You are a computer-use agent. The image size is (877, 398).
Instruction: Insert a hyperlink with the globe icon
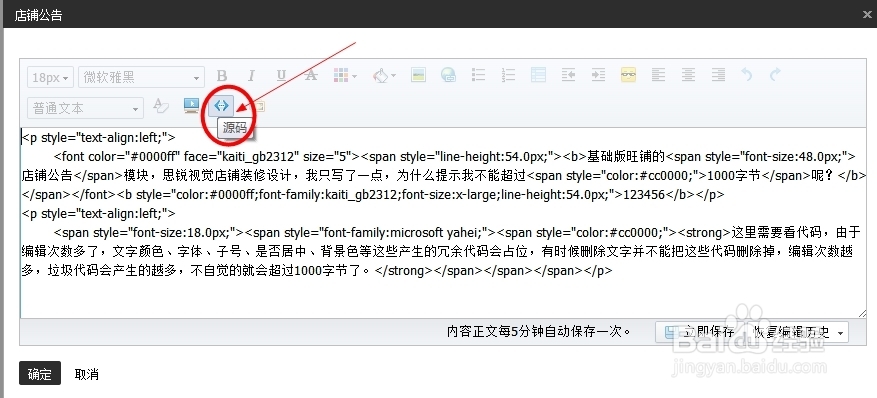tap(448, 75)
